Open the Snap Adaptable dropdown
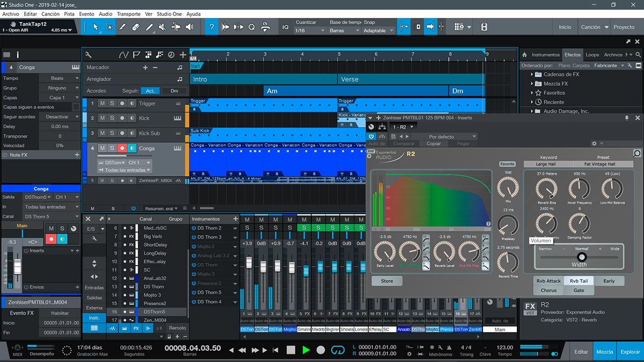 [378, 31]
